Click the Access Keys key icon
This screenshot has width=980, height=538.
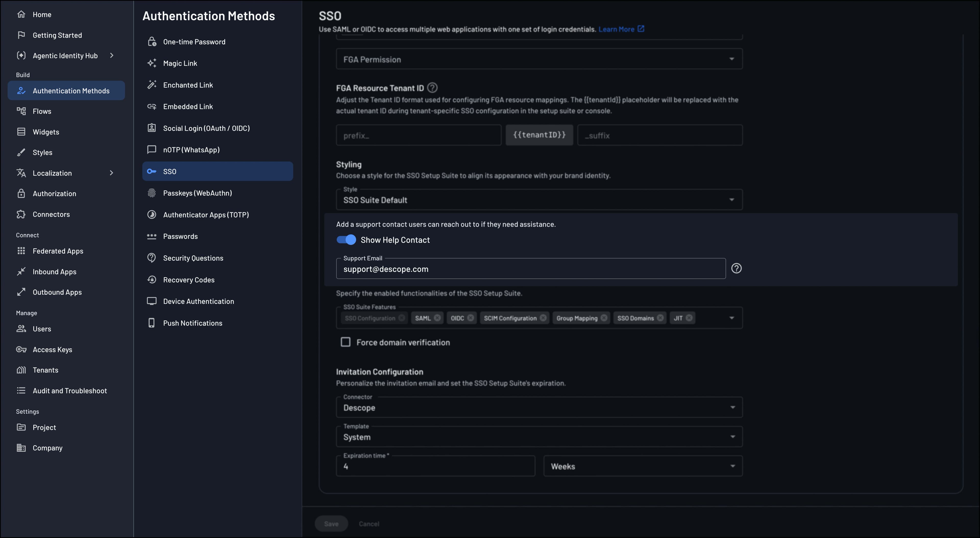(21, 349)
